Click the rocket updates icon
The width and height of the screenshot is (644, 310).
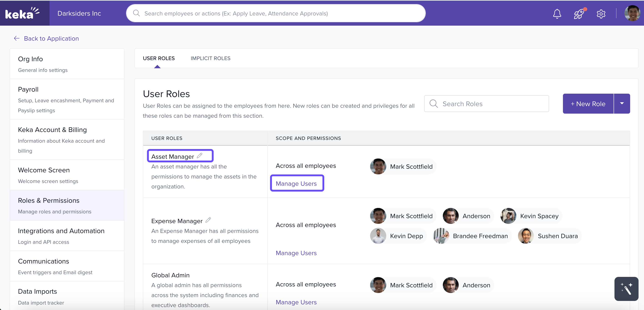(579, 13)
